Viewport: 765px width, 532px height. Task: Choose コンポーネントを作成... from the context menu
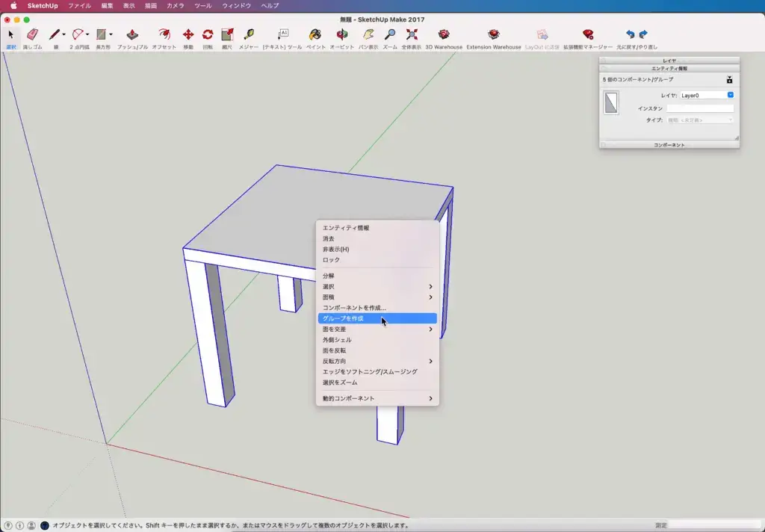coord(377,308)
